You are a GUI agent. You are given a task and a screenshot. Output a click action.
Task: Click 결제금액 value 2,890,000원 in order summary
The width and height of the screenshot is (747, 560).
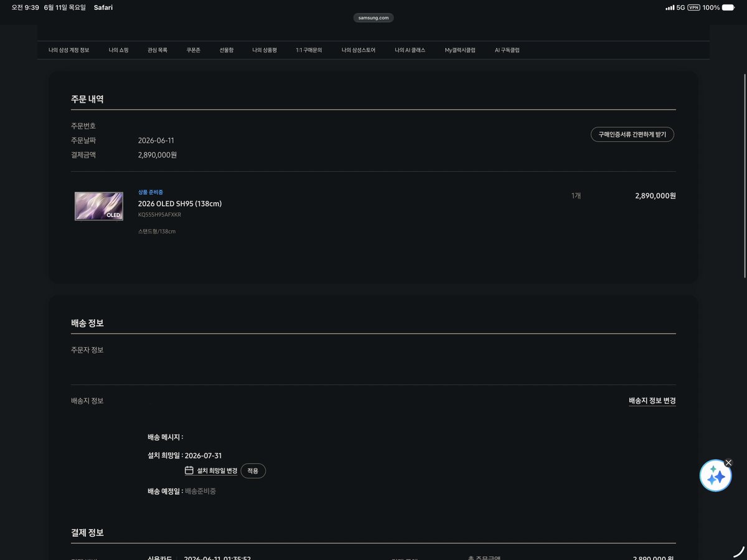(157, 155)
